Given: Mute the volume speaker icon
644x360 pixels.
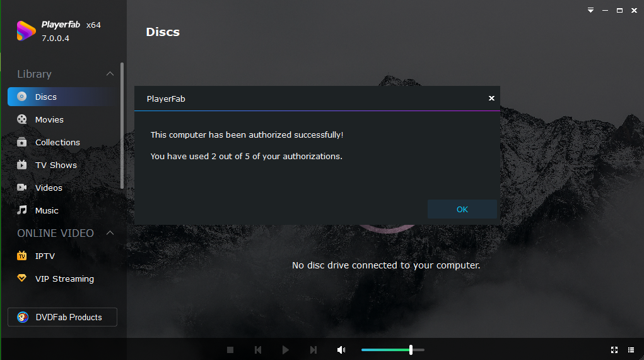Looking at the screenshot, I should click(341, 350).
